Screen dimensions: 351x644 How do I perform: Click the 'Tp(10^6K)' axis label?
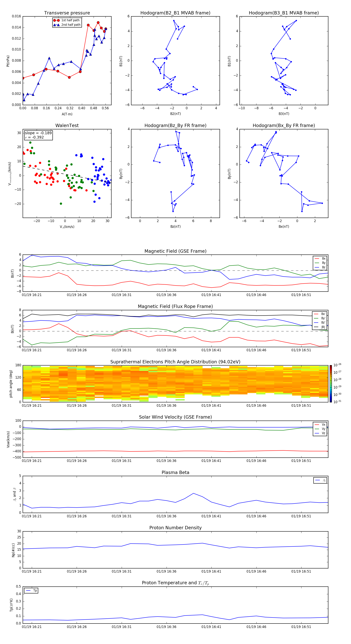coord(11,605)
